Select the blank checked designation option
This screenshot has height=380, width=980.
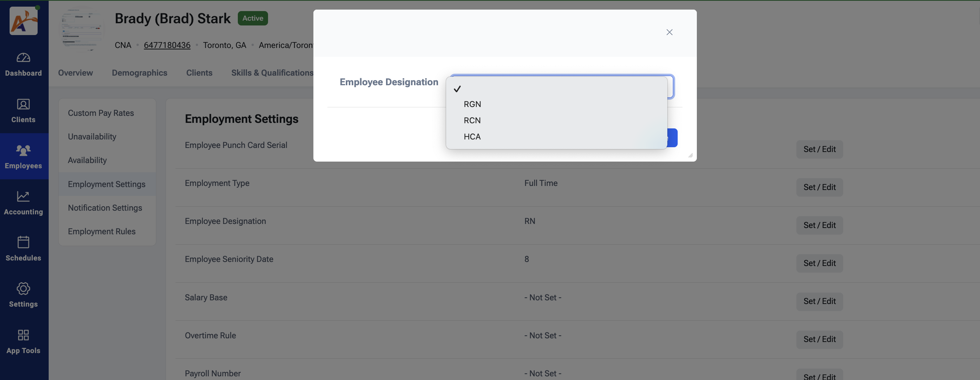point(556,89)
